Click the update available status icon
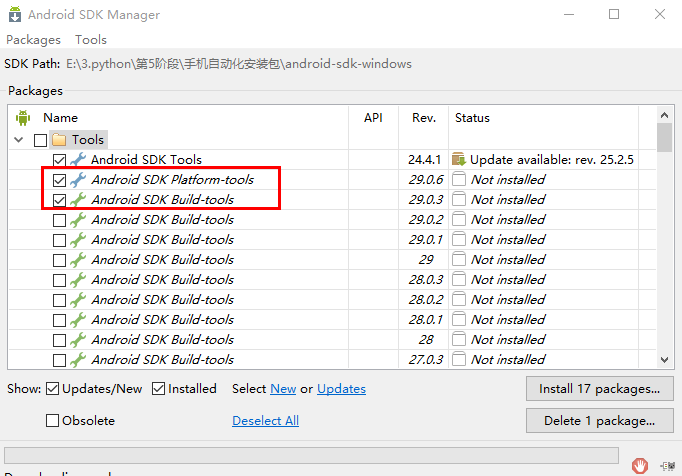Screen dimensions: 682x476 459,159
